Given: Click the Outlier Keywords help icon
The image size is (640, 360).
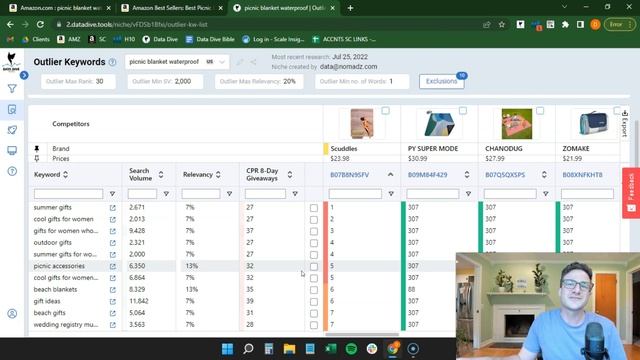Looking at the screenshot, I should point(112,62).
